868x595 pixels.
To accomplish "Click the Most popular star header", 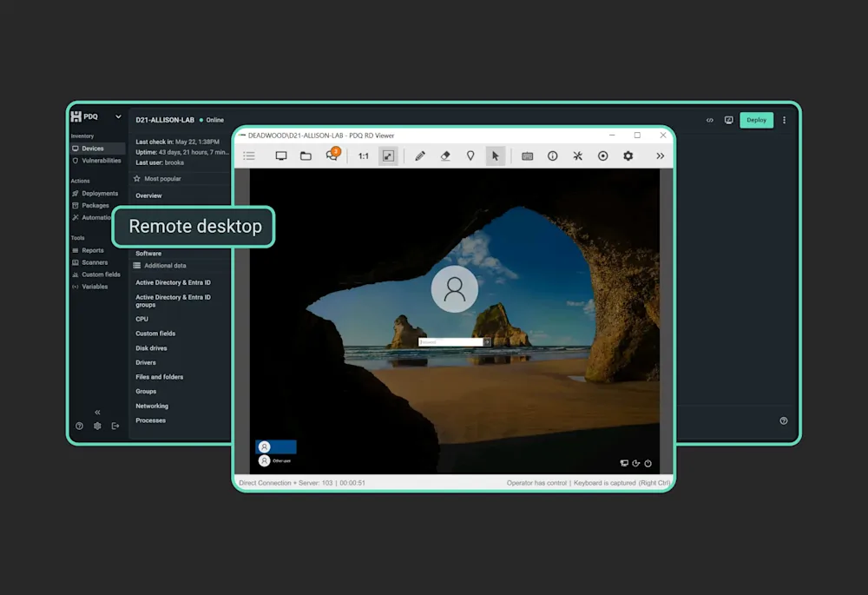I will [157, 179].
